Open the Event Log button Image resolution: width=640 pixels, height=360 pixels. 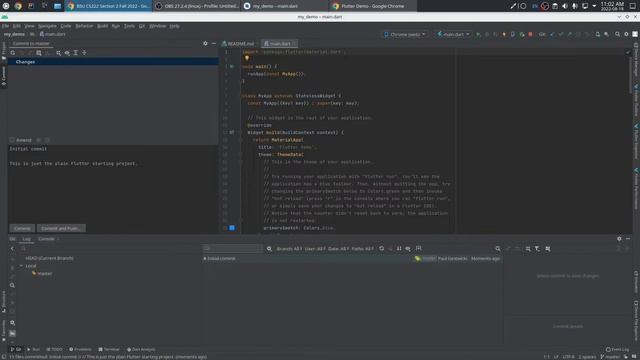point(617,349)
